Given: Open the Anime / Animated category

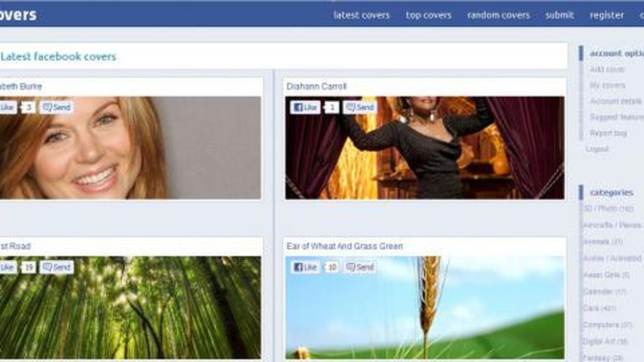Looking at the screenshot, I should click(613, 258).
